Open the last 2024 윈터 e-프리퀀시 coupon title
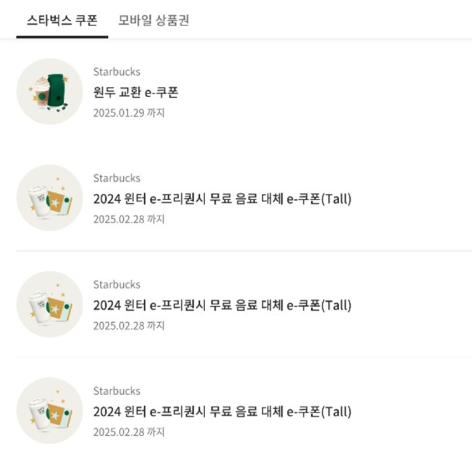This screenshot has height=476, width=472. pos(222,412)
